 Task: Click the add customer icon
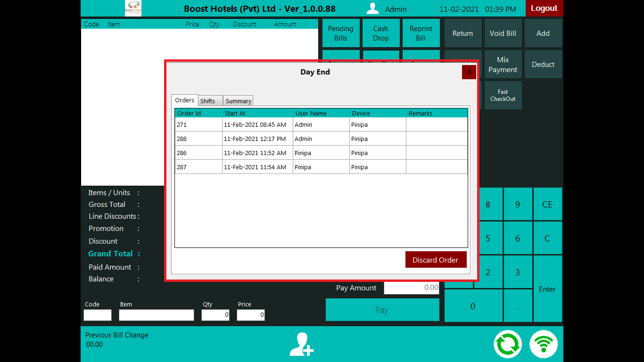(302, 345)
